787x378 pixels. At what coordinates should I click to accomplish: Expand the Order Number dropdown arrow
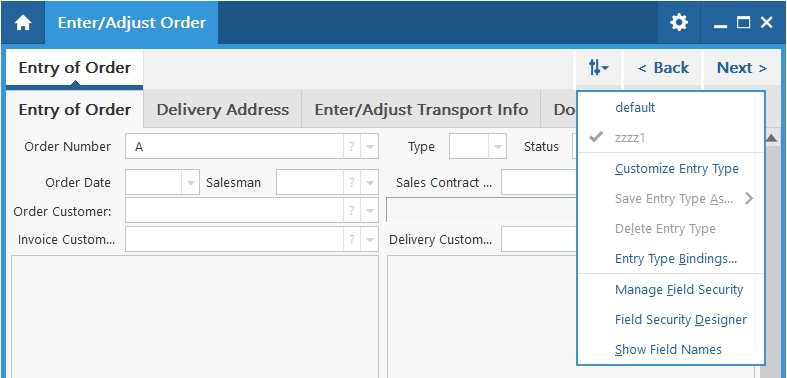(369, 147)
